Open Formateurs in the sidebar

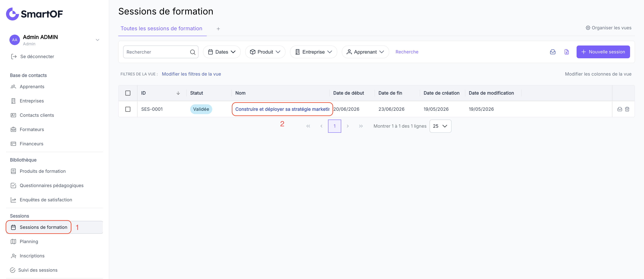[x=32, y=129]
